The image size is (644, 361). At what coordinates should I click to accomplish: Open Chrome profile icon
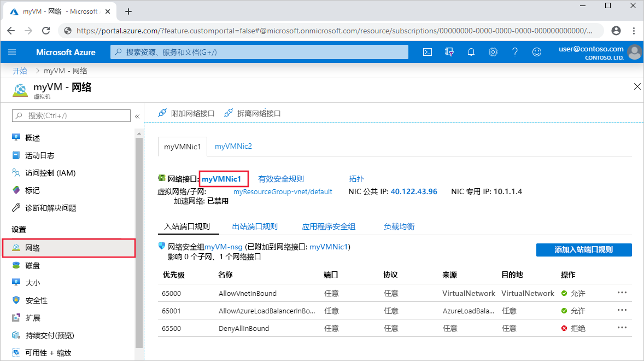pos(616,31)
